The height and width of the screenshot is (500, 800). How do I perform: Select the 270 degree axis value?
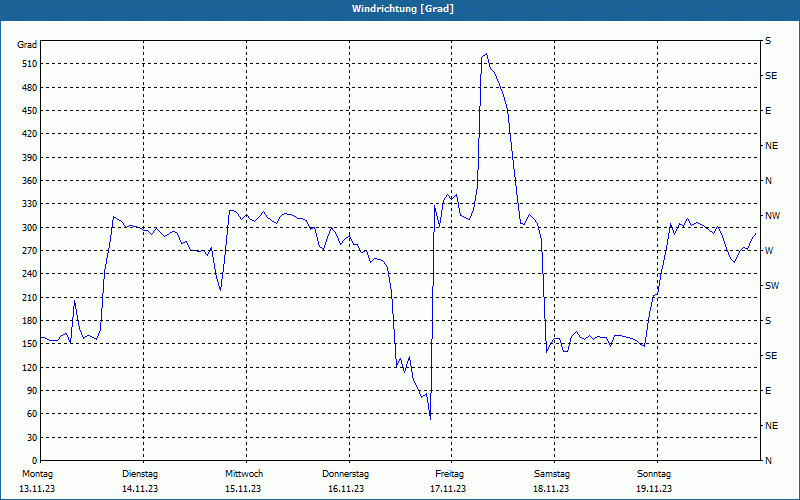click(x=30, y=251)
